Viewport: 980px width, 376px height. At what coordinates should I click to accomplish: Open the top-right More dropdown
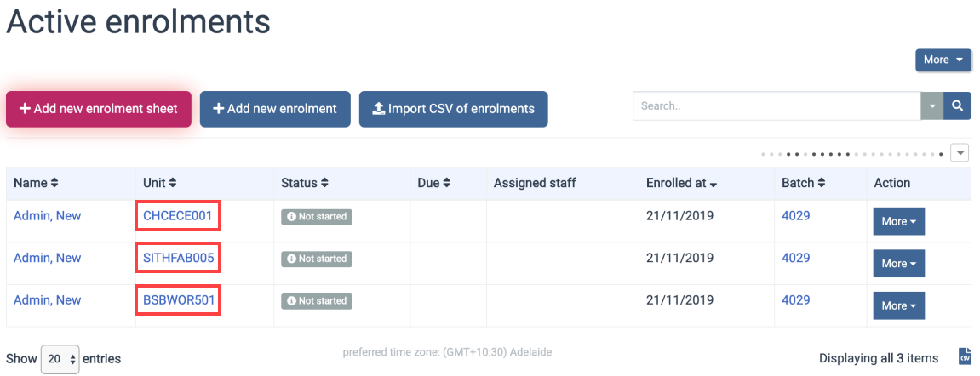(x=943, y=60)
